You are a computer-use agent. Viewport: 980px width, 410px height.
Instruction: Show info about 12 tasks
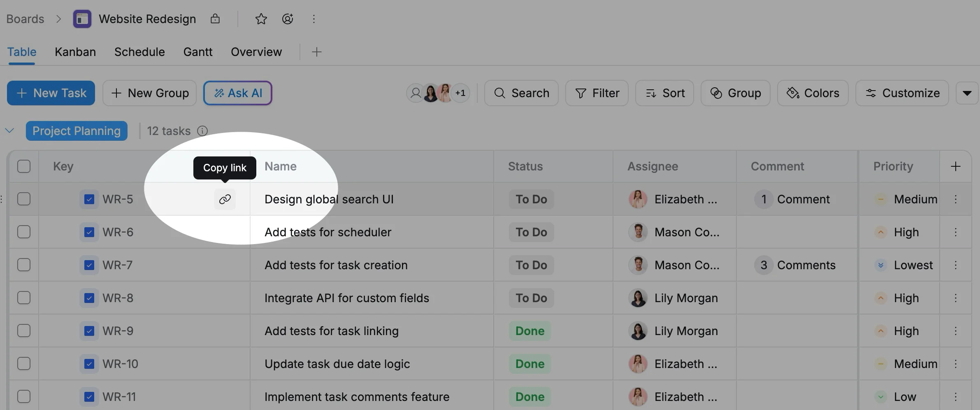[202, 131]
